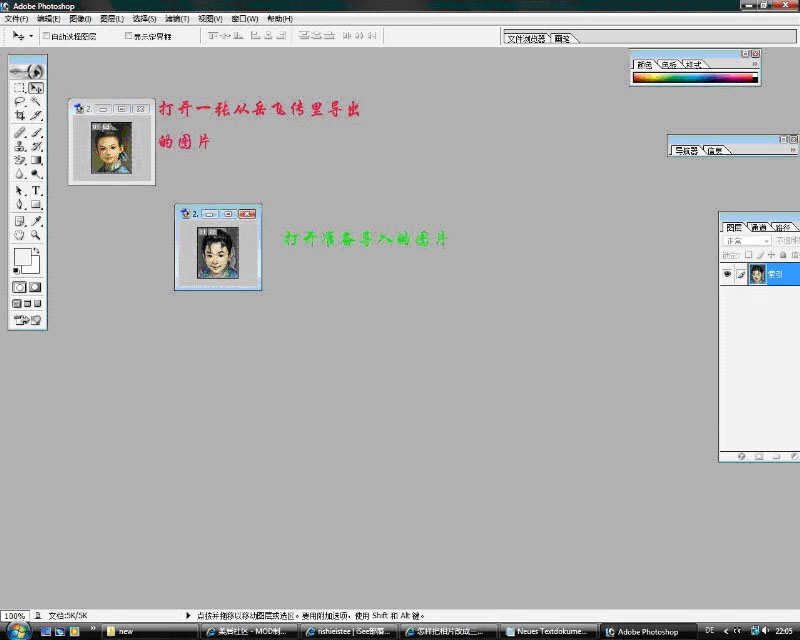Expand the Color panel options arrow
Image resolution: width=800 pixels, height=640 pixels.
(x=755, y=65)
